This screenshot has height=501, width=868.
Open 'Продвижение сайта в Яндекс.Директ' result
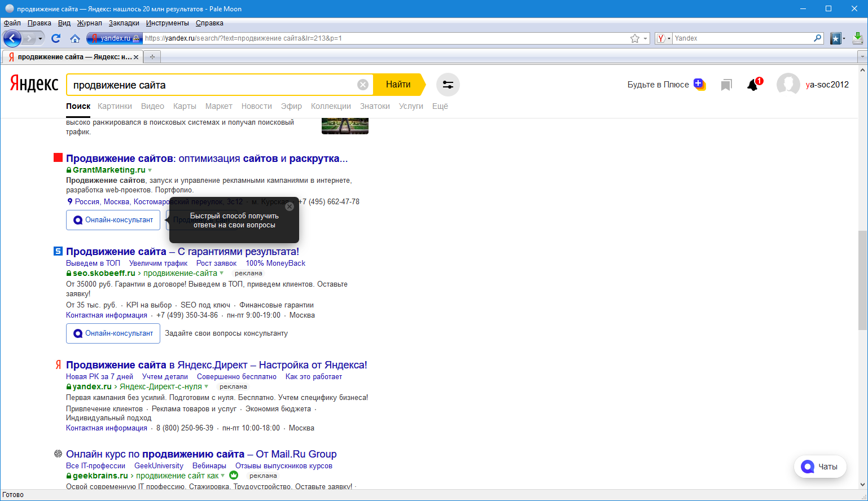pyautogui.click(x=216, y=365)
